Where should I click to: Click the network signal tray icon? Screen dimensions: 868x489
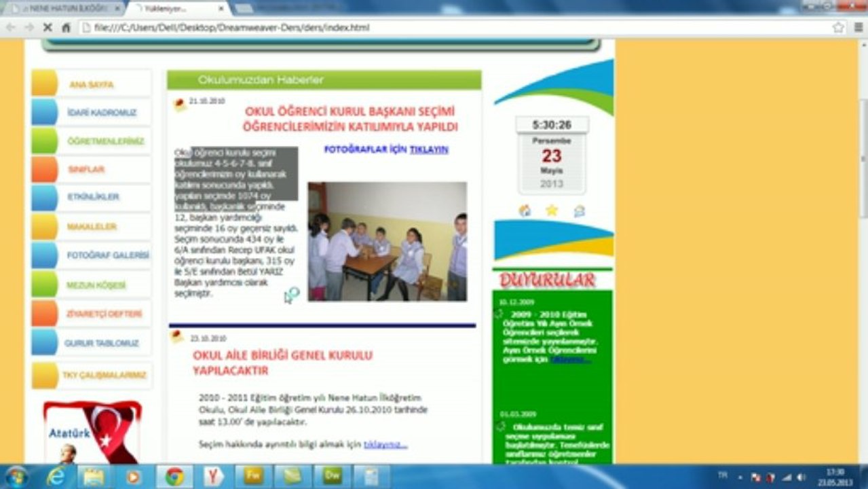[787, 477]
